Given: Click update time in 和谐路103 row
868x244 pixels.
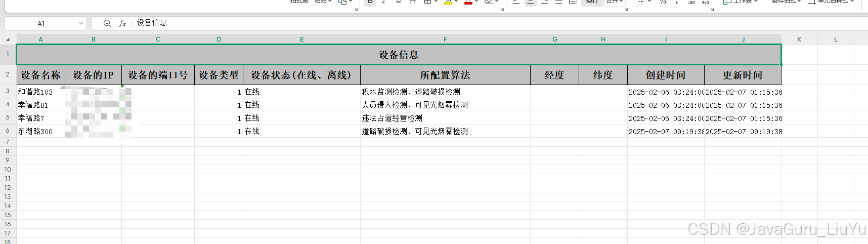Looking at the screenshot, I should [743, 92].
